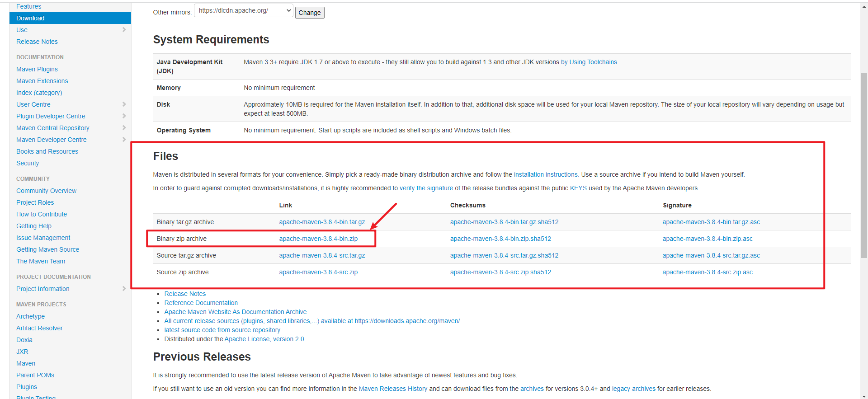
Task: Expand Maven Developer Centre chevron
Action: pyautogui.click(x=124, y=140)
